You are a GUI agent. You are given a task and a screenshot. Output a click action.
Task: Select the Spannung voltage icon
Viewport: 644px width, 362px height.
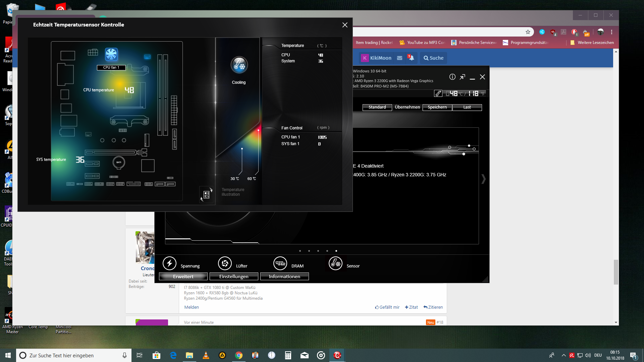(x=169, y=263)
